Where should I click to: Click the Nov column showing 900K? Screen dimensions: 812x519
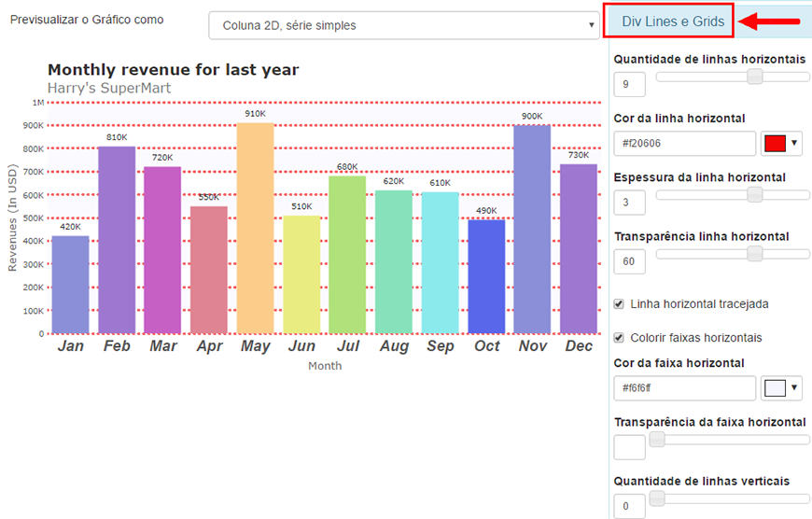coord(532,230)
